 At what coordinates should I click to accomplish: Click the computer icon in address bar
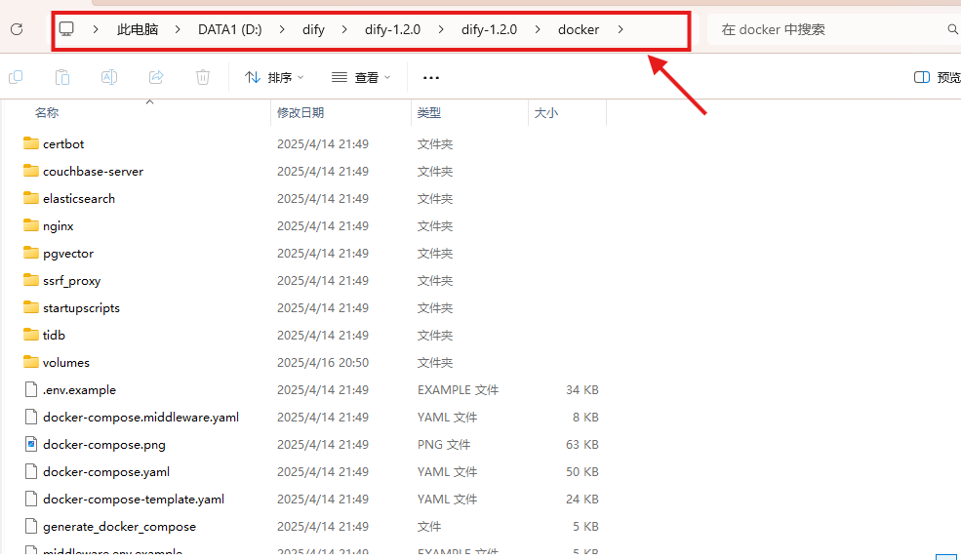[66, 29]
